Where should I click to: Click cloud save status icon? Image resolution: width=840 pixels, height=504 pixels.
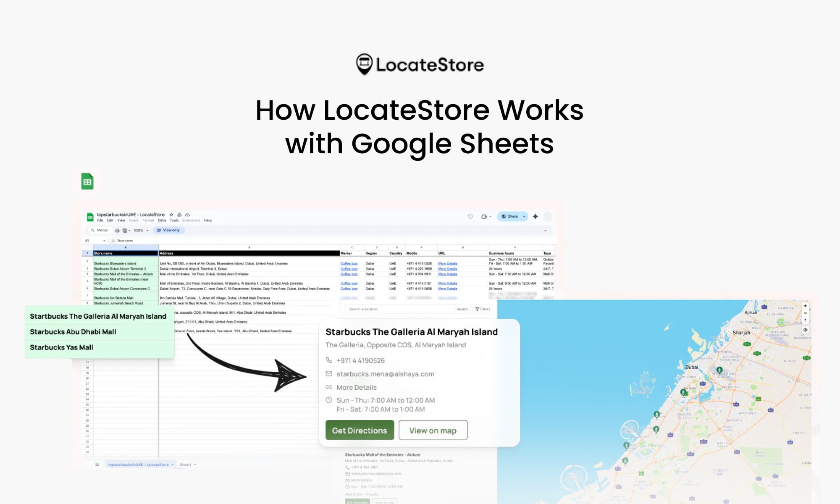click(x=188, y=215)
